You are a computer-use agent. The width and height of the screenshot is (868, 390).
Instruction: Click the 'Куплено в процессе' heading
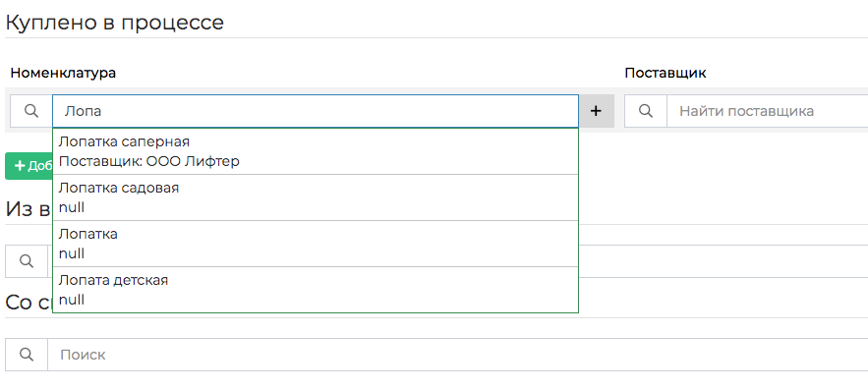coord(115,23)
